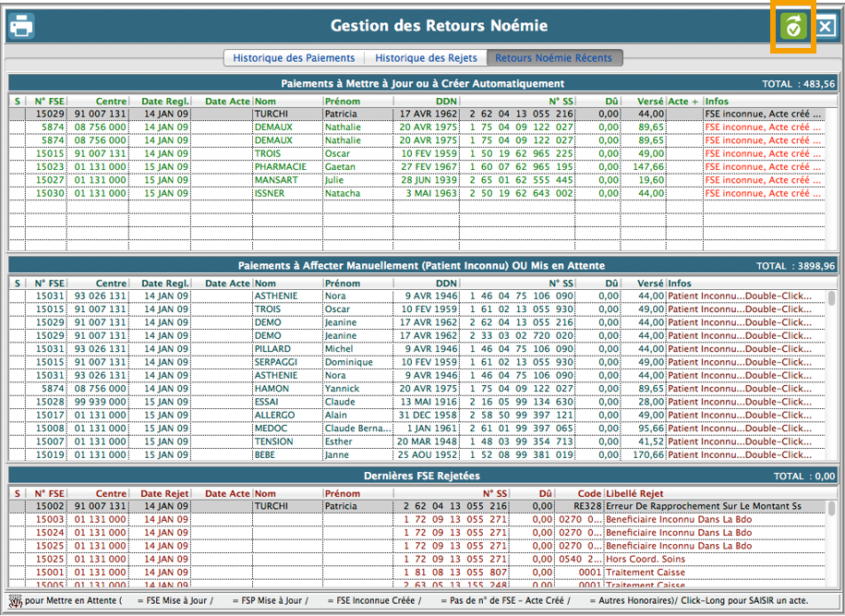This screenshot has height=616, width=845.
Task: Select the Retours Noémie Récents tab
Action: [553, 58]
